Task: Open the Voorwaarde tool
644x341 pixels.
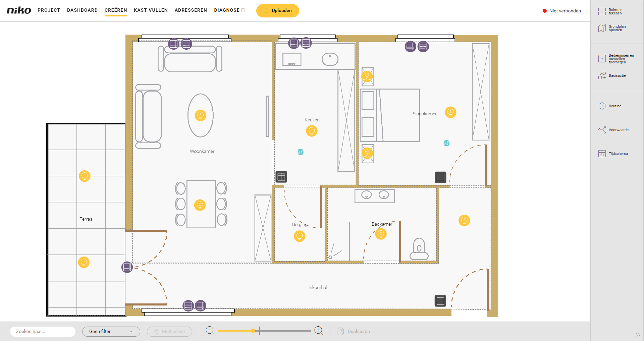Action: point(613,130)
